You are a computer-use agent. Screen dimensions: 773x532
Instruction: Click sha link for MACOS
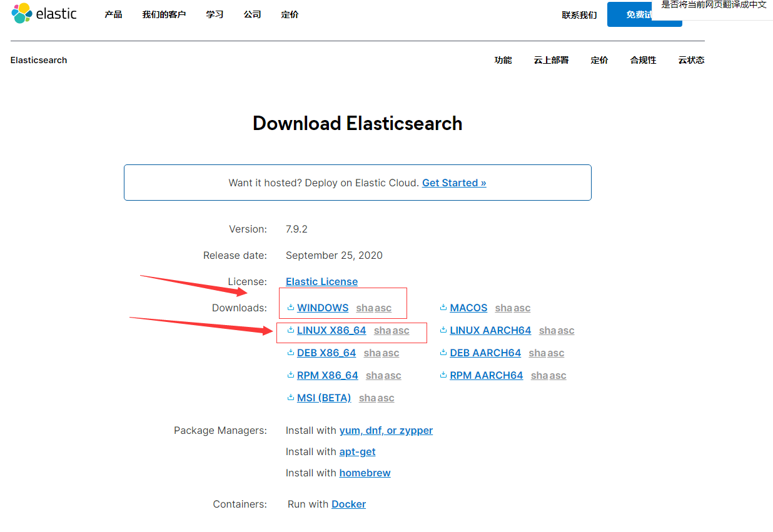point(503,308)
